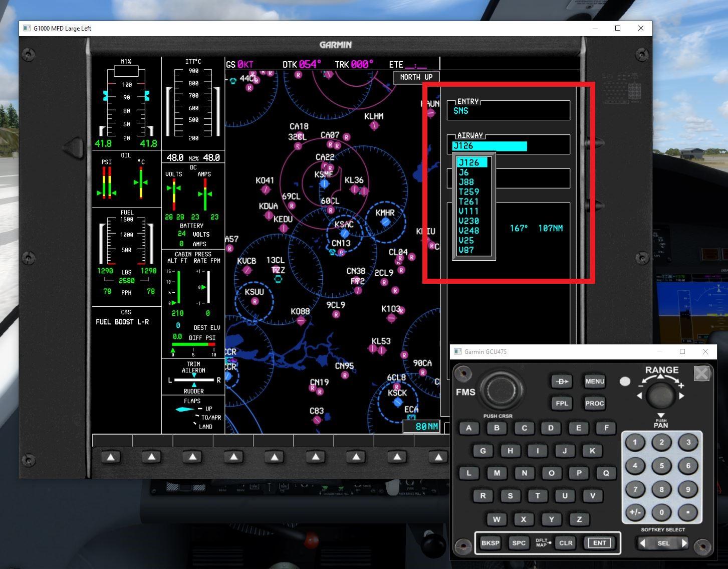Open the PROC procedures key
This screenshot has height=569, width=728.
594,404
